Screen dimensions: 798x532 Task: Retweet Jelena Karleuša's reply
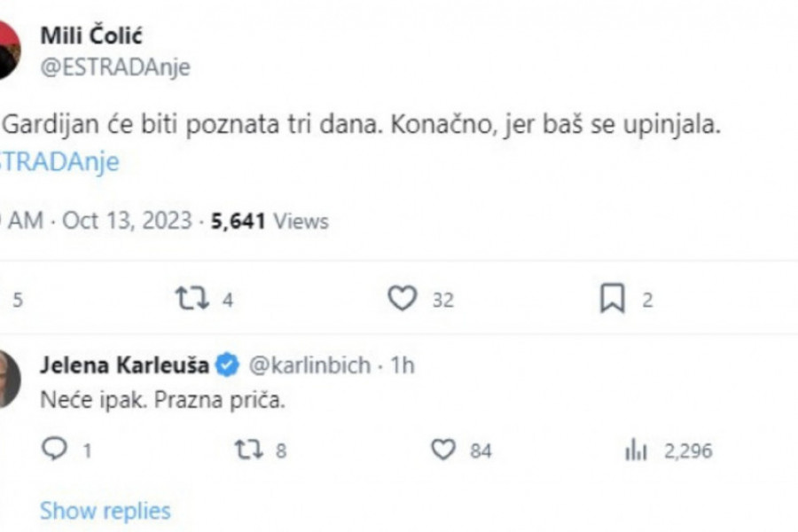249,450
